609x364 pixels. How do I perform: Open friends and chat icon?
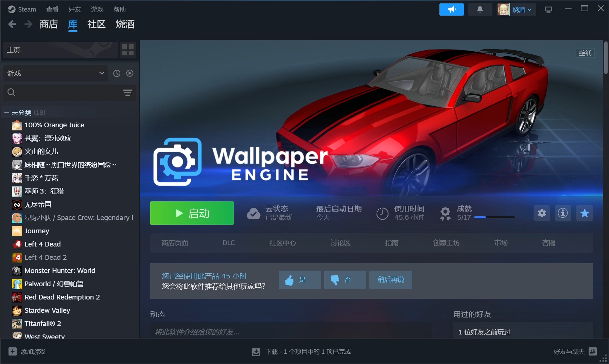pos(593,351)
